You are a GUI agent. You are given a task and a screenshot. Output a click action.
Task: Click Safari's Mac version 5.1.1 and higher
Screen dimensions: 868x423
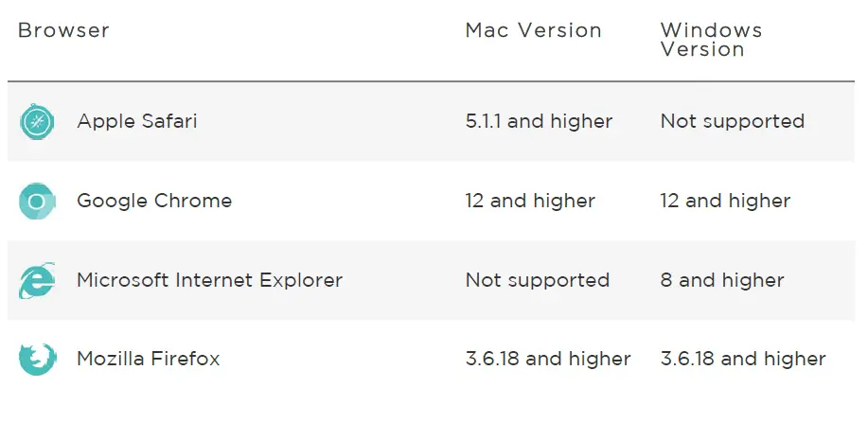click(x=539, y=121)
